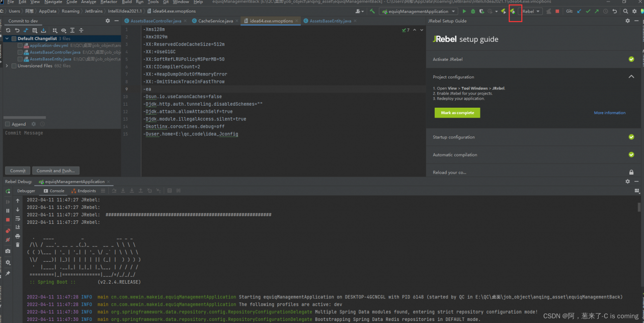Open the More information link
The width and height of the screenshot is (644, 323).
(x=610, y=113)
